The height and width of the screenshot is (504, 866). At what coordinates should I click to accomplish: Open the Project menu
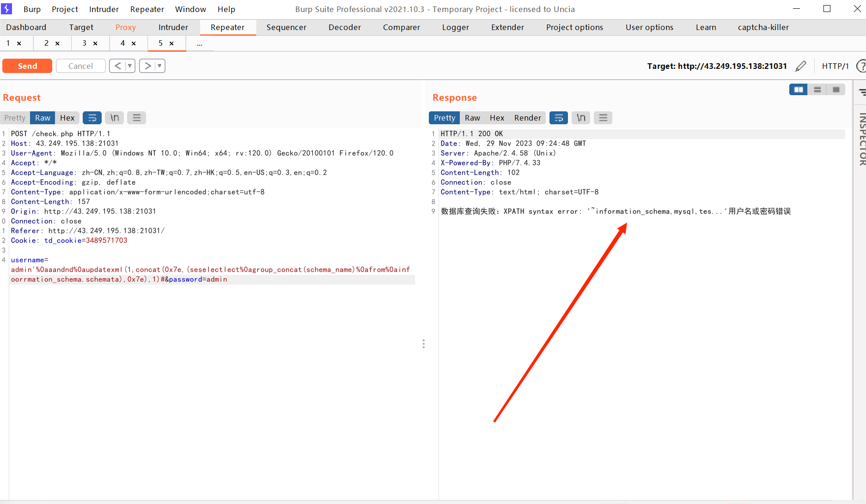65,9
